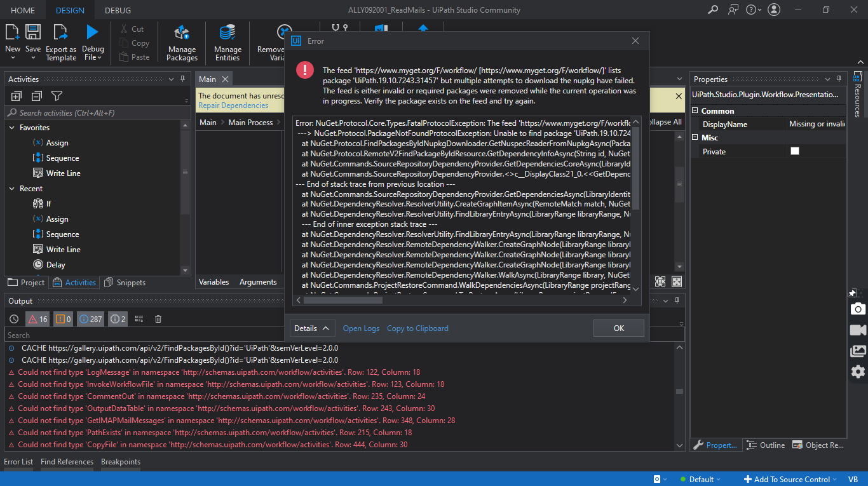Click the send feedback icon in title bar

[734, 10]
